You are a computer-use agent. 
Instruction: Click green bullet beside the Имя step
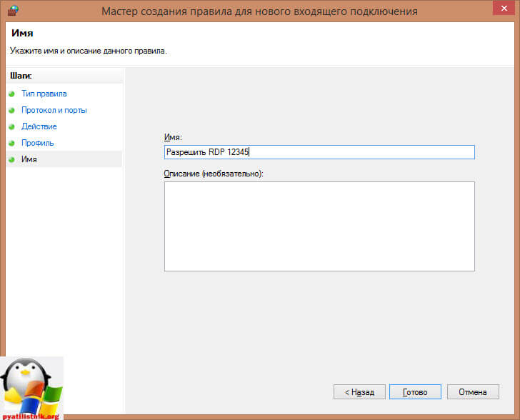click(11, 160)
